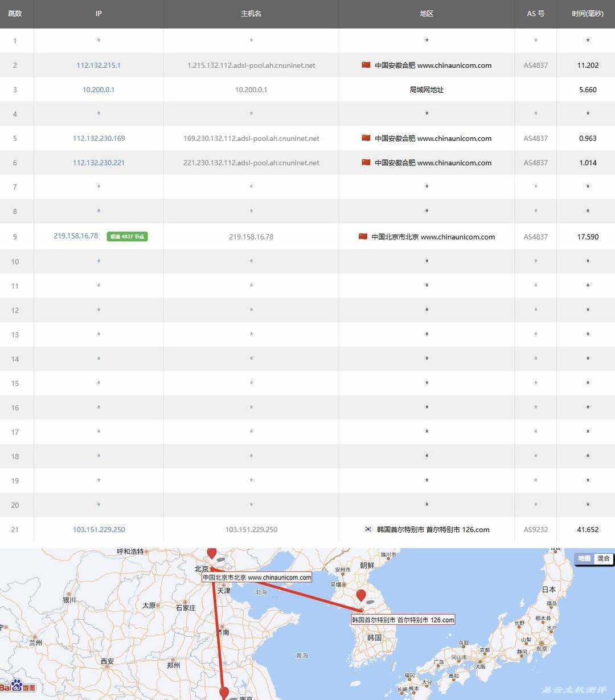Screen dimensions: 615x700
Task: Open IP link 10.200.0.1 in IP column
Action: click(x=99, y=90)
